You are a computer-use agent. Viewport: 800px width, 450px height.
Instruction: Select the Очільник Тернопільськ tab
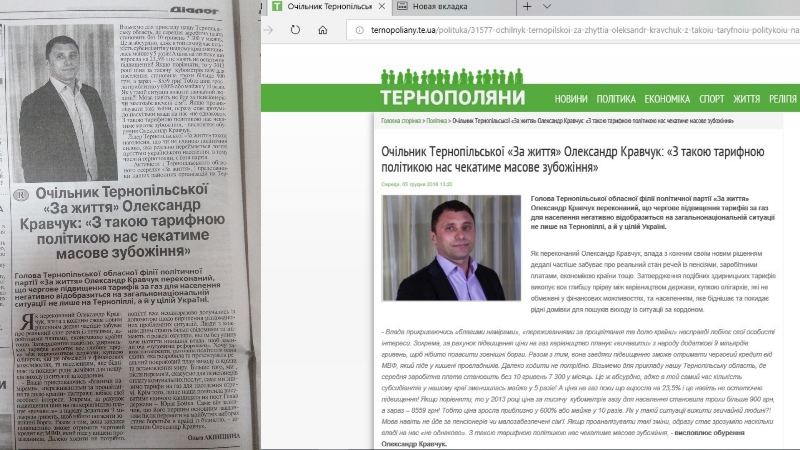pyautogui.click(x=329, y=7)
